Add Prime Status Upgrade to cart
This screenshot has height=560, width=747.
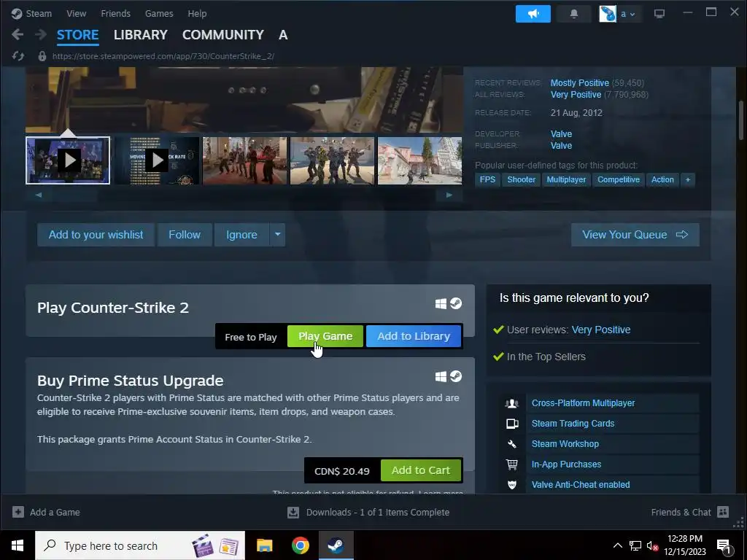(x=421, y=470)
